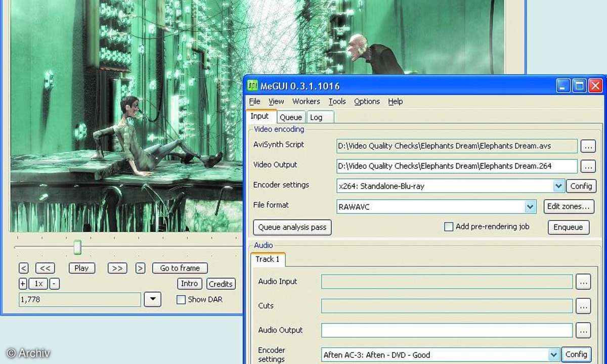
Task: Open the aspect ratio dropdown arrow
Action: point(152,299)
